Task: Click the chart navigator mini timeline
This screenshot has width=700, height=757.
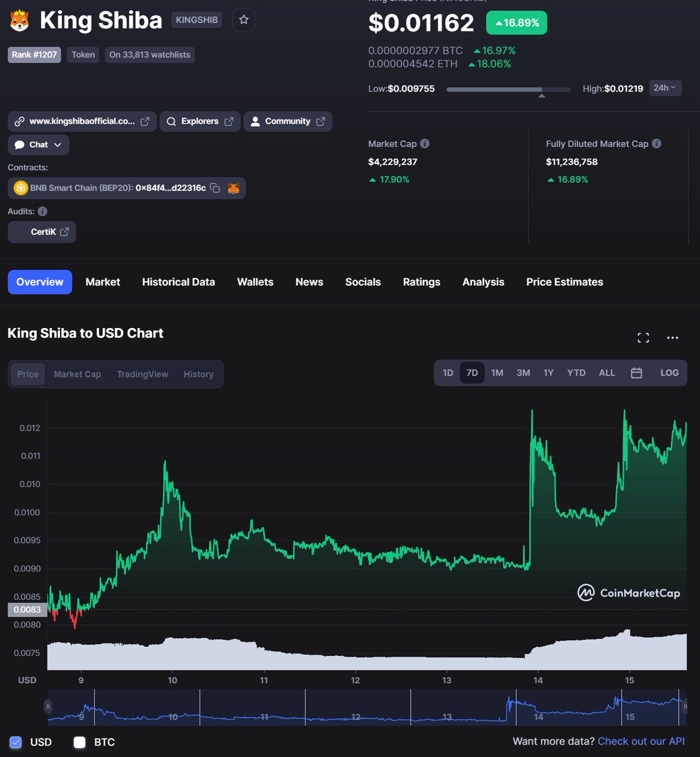Action: (x=367, y=707)
